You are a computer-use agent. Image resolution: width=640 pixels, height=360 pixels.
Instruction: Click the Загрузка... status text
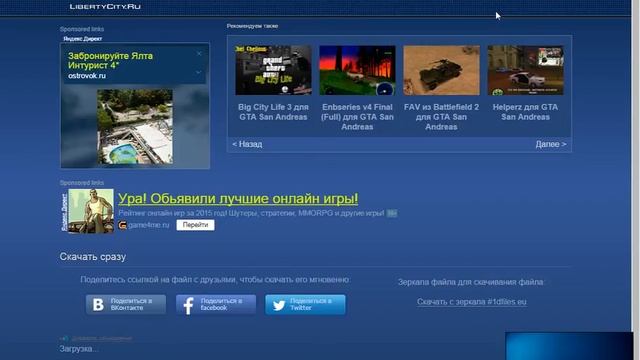tap(78, 349)
